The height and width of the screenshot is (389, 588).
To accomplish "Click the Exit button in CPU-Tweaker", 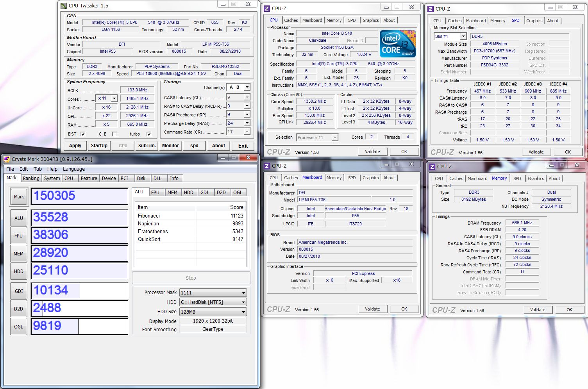I will pyautogui.click(x=243, y=146).
